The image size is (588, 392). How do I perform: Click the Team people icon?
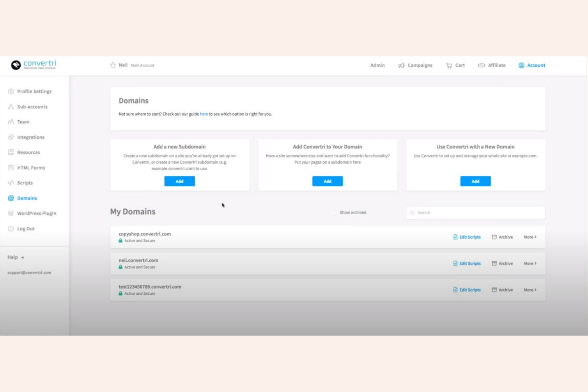coord(11,122)
